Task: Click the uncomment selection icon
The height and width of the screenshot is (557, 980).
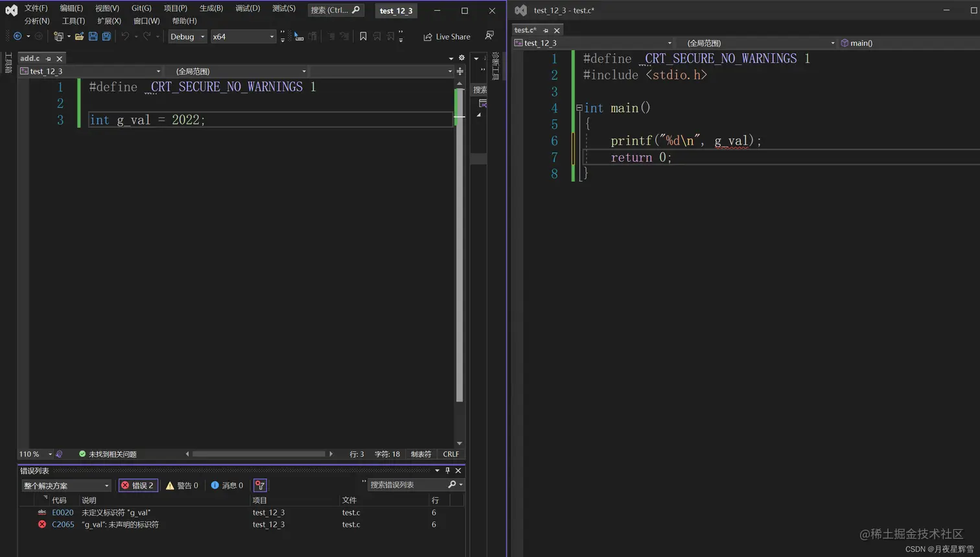Action: [344, 36]
